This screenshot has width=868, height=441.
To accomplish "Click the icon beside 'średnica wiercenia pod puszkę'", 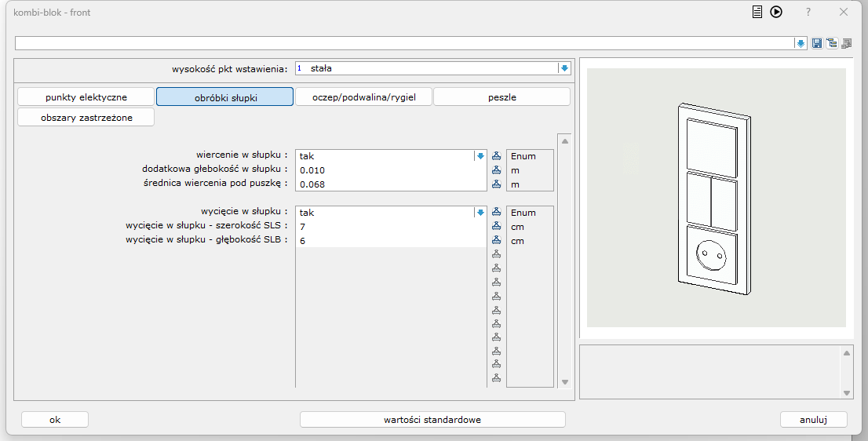I will point(496,184).
